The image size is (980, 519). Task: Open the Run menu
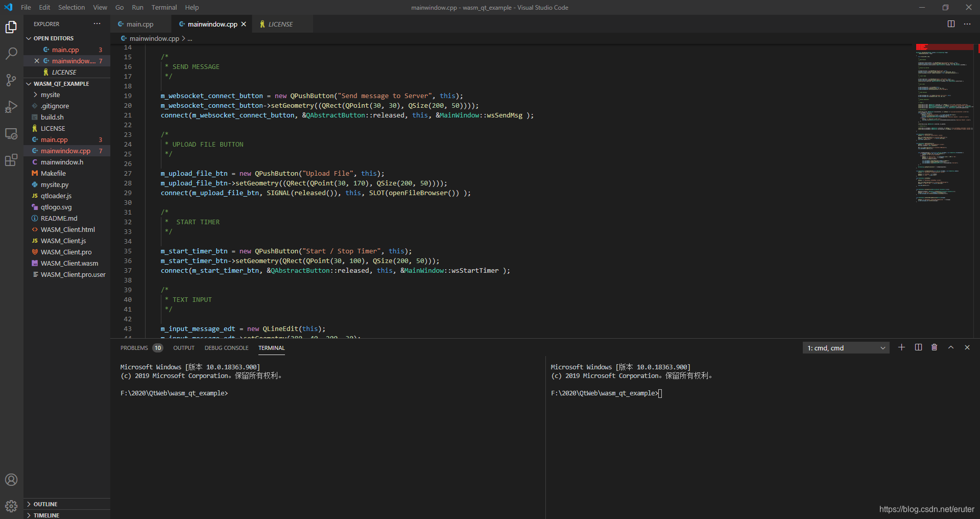pos(137,7)
